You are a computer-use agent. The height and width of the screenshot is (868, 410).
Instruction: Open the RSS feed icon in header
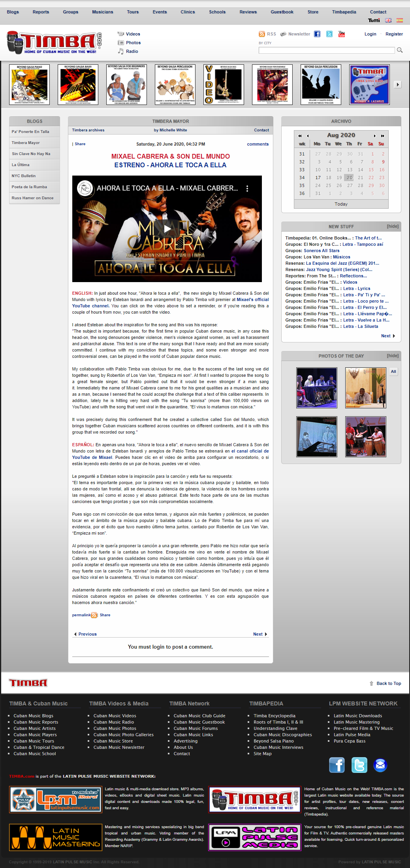[261, 34]
